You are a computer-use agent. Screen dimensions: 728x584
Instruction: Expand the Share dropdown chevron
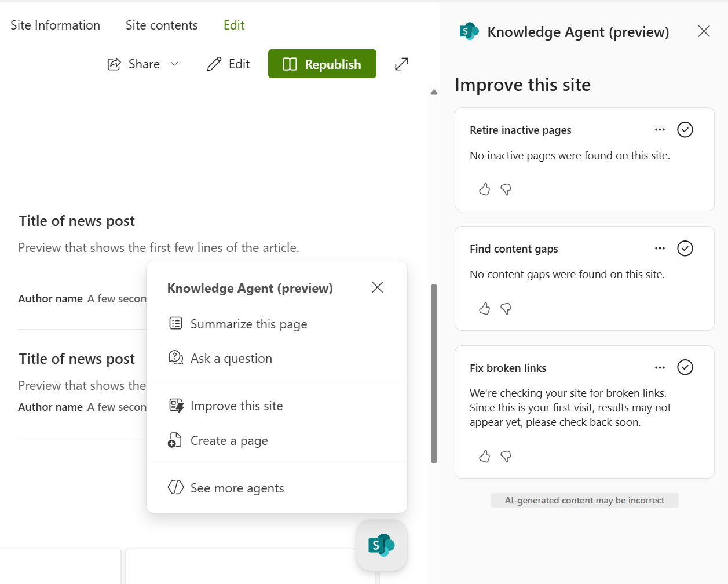pyautogui.click(x=175, y=64)
